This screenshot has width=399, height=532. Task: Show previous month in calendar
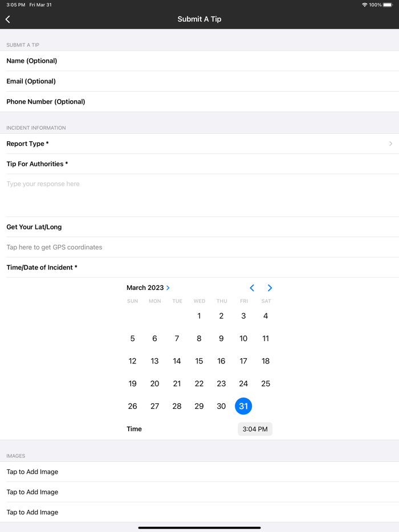pyautogui.click(x=252, y=288)
